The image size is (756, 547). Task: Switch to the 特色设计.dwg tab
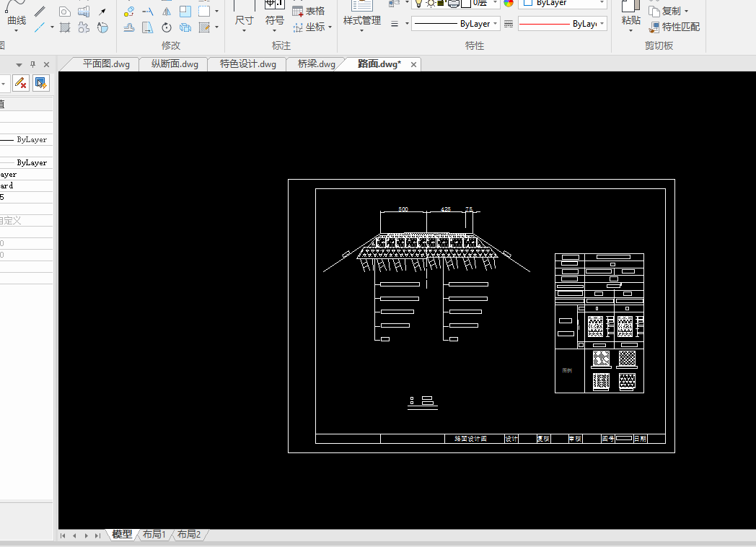click(248, 64)
